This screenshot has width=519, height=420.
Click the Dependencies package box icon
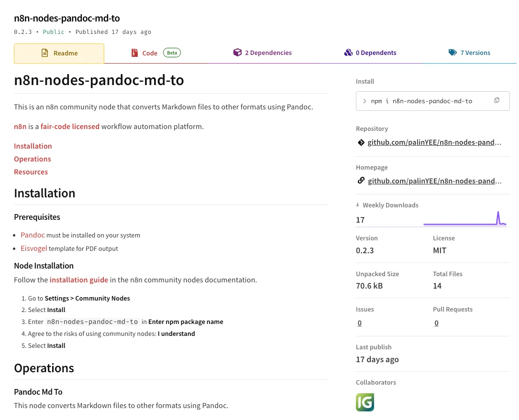(x=238, y=53)
